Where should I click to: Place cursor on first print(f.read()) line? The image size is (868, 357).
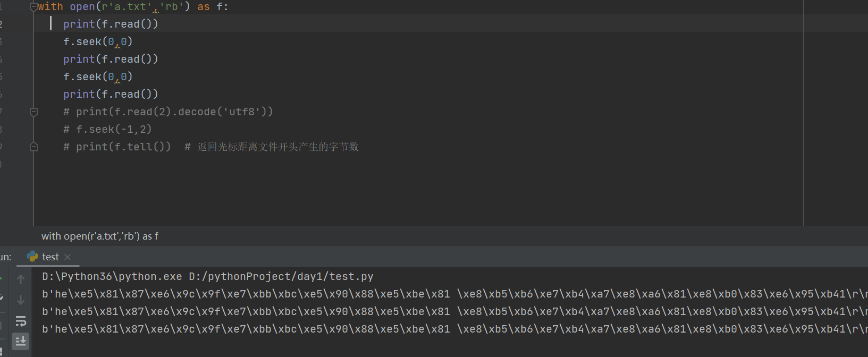(x=111, y=24)
